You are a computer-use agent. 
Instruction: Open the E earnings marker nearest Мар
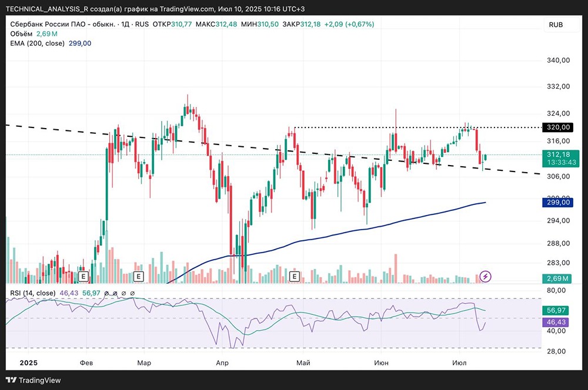[139, 277]
